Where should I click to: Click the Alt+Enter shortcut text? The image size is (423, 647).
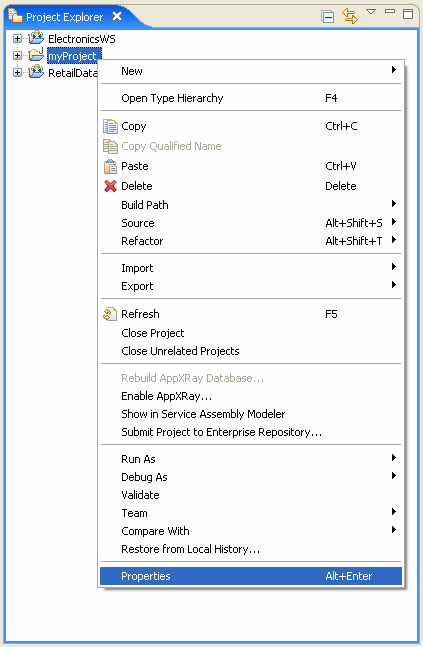[x=349, y=576]
